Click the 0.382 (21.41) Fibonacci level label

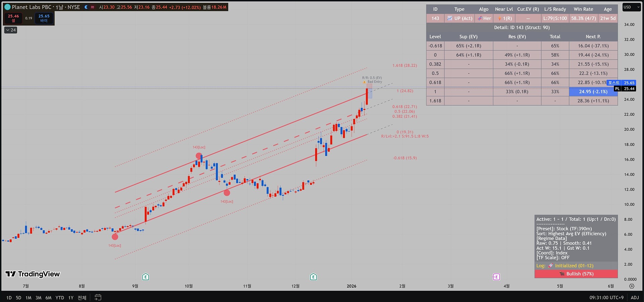[405, 117]
